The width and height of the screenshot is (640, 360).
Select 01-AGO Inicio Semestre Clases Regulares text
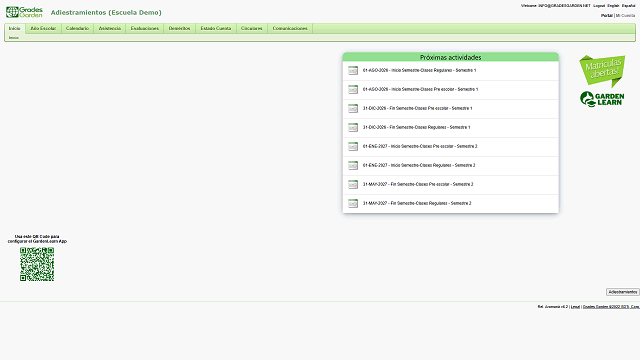click(420, 70)
